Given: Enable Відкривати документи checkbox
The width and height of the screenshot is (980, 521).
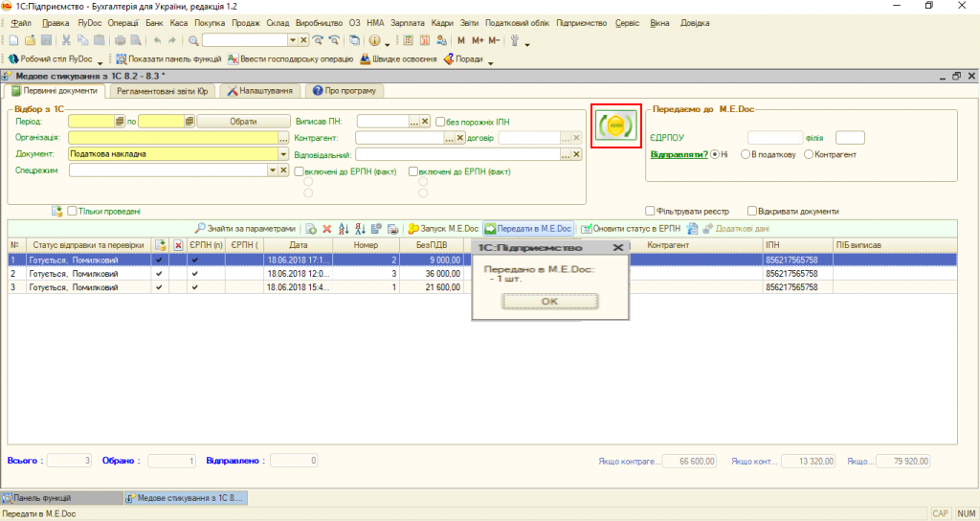Looking at the screenshot, I should (752, 212).
